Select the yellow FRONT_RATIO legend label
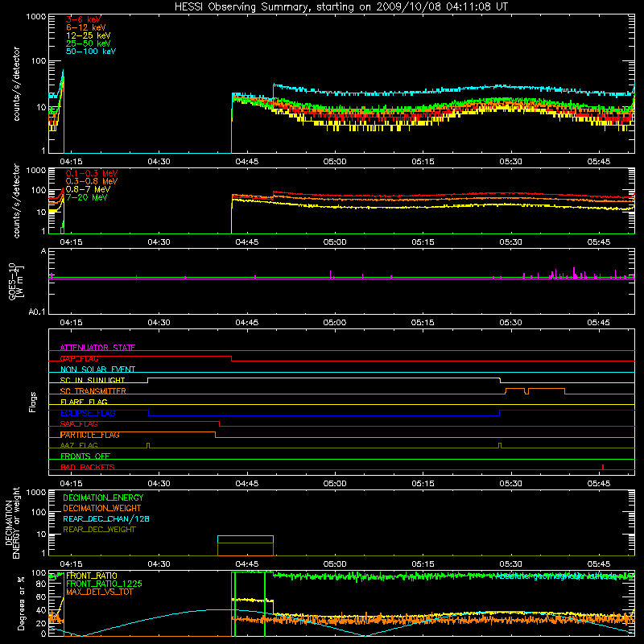644x644 pixels. [92, 576]
